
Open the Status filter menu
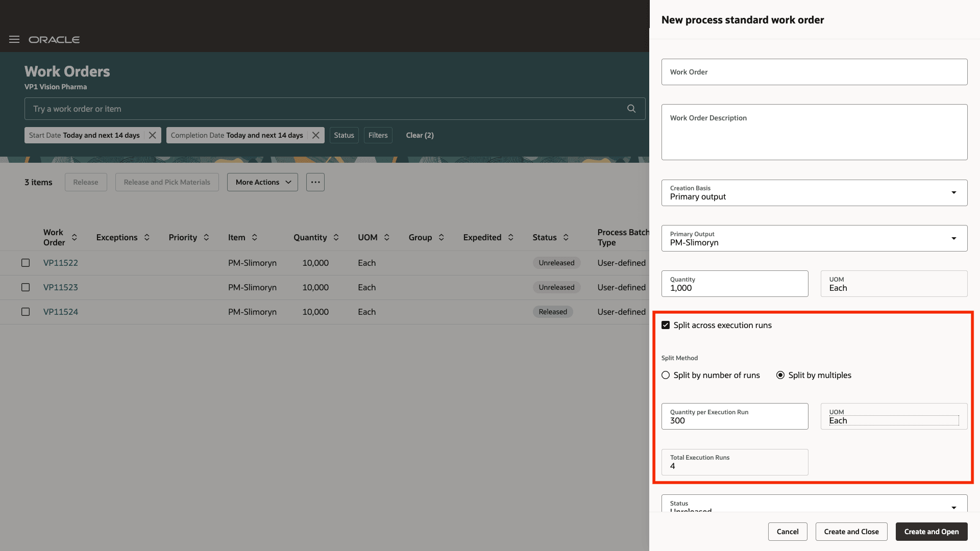(344, 135)
